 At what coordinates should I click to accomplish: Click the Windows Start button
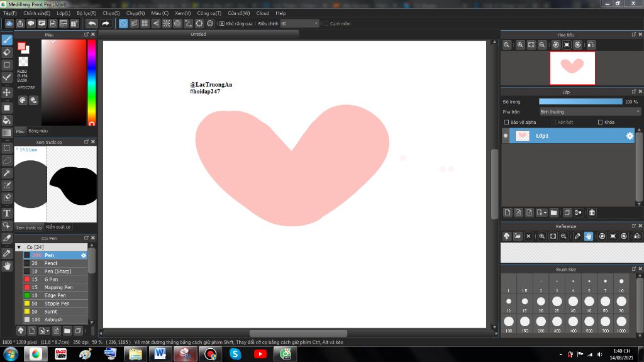coord(10,354)
